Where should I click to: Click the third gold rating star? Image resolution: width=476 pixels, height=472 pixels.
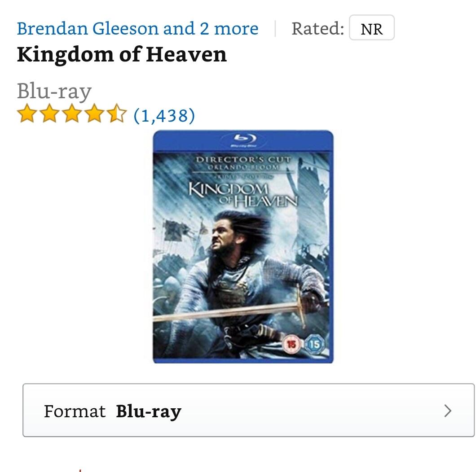pos(72,114)
